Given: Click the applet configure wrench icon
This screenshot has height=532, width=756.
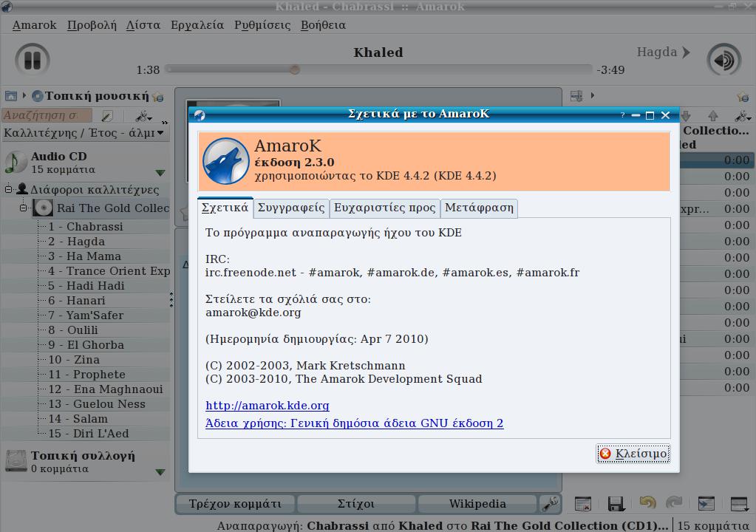Looking at the screenshot, I should 550,504.
